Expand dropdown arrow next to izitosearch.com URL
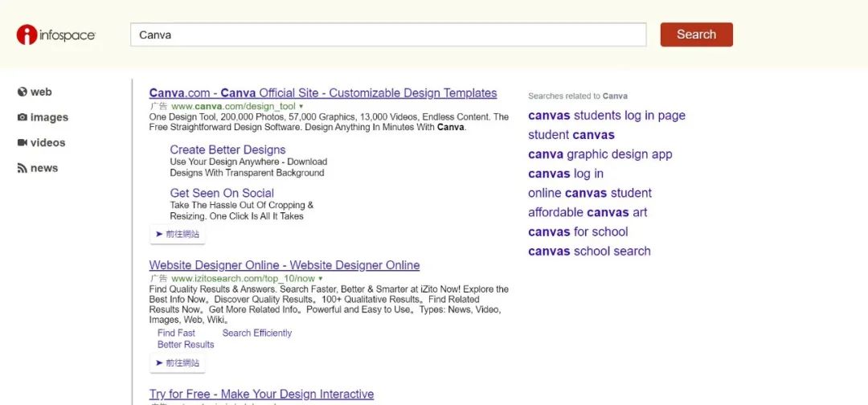868x405 pixels. coord(321,278)
